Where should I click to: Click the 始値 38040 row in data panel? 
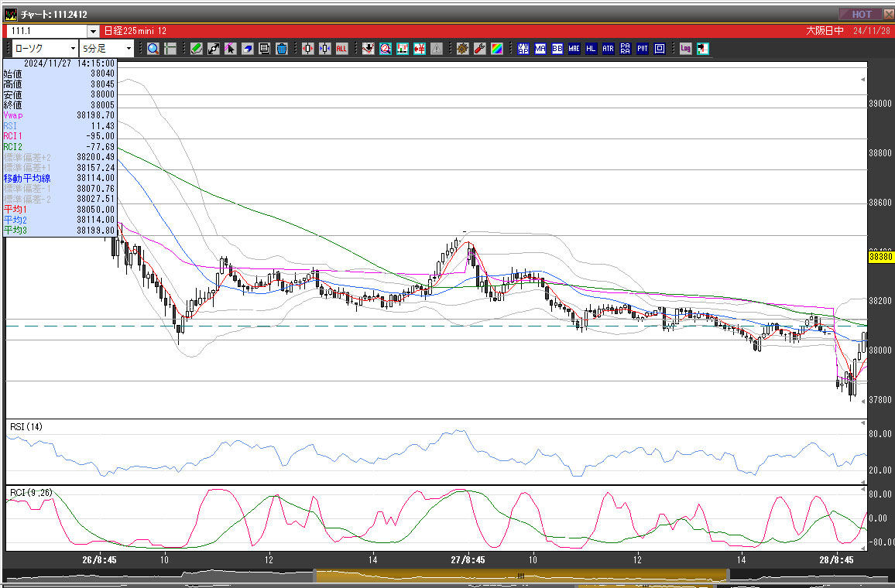pyautogui.click(x=59, y=73)
